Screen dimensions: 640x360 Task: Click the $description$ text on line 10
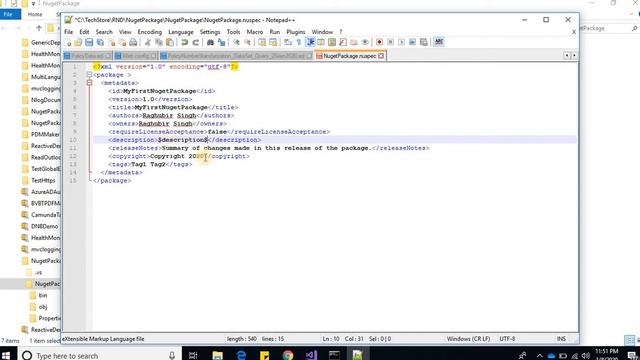click(x=183, y=140)
